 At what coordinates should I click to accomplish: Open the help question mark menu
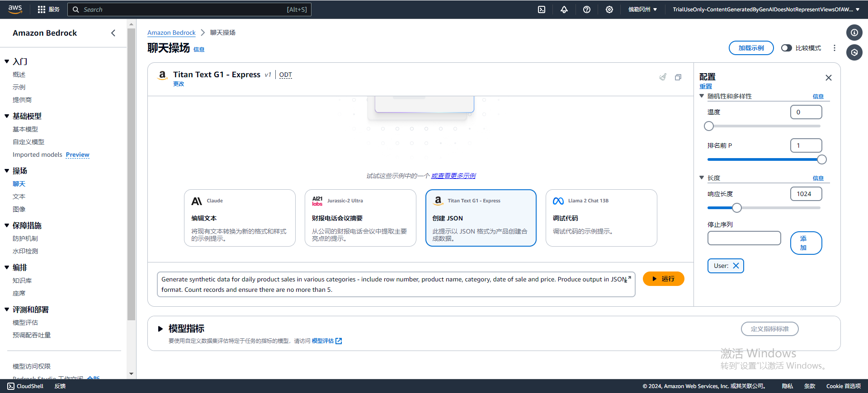pos(587,9)
